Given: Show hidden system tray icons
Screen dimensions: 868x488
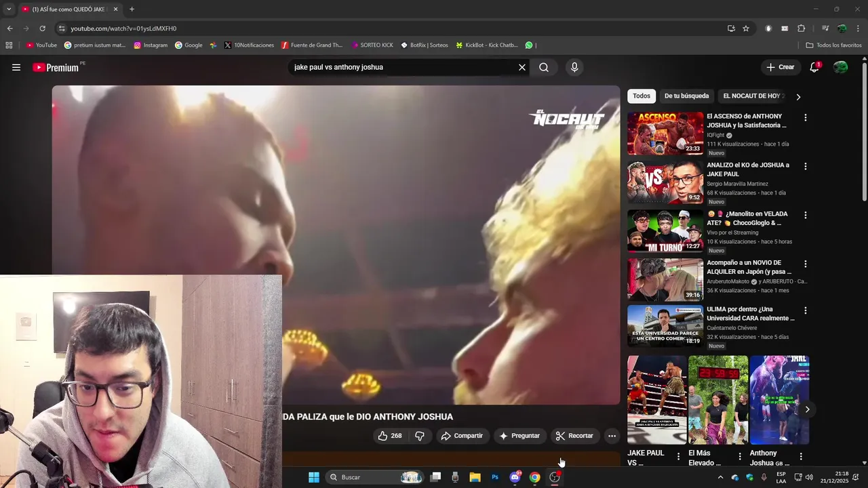Looking at the screenshot, I should coord(720,477).
